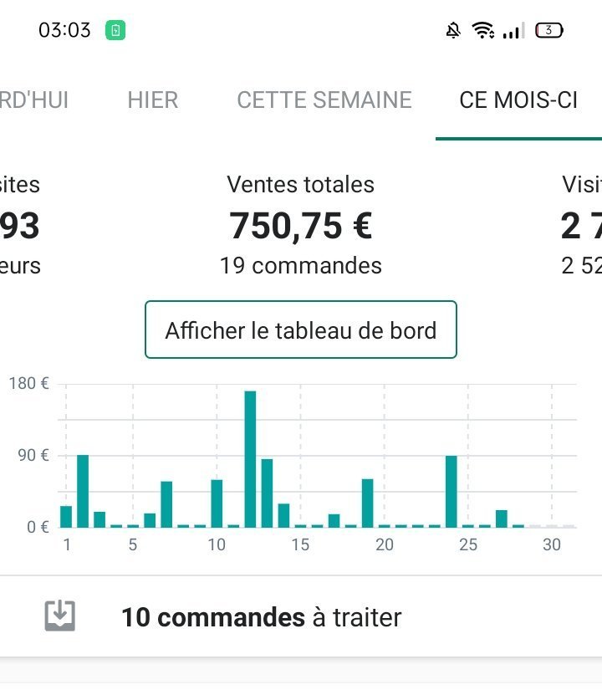Tap the sales bar for day 24
The image size is (602, 700).
pyautogui.click(x=451, y=491)
